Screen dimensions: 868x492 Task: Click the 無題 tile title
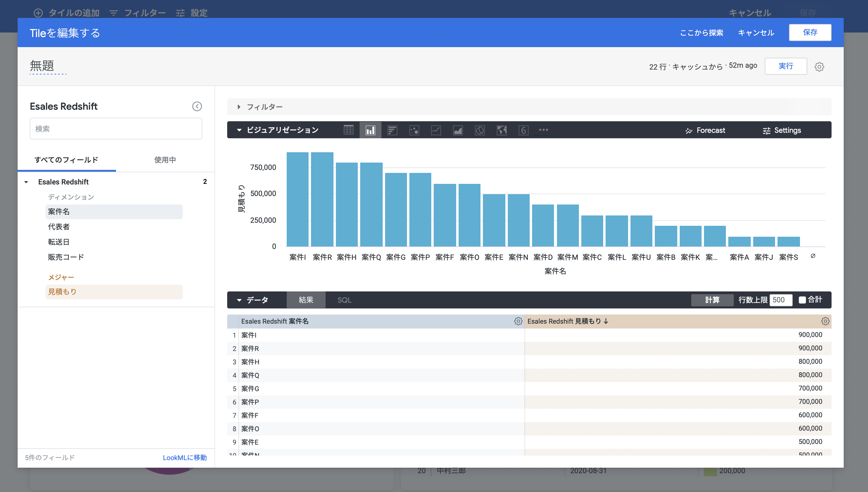pyautogui.click(x=42, y=66)
